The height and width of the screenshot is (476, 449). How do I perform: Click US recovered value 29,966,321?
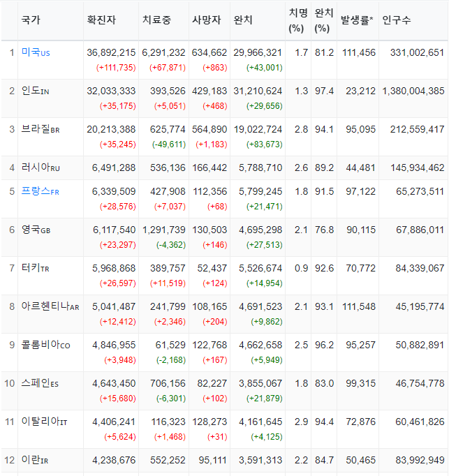(x=258, y=52)
